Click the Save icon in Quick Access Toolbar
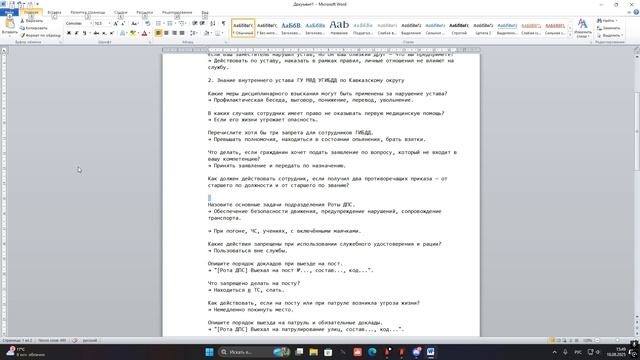 pyautogui.click(x=12, y=4)
